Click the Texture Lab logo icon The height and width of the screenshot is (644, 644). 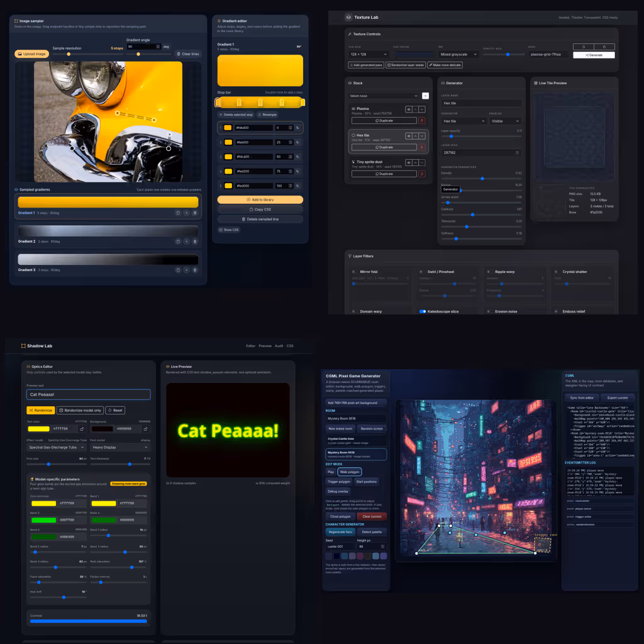click(348, 17)
